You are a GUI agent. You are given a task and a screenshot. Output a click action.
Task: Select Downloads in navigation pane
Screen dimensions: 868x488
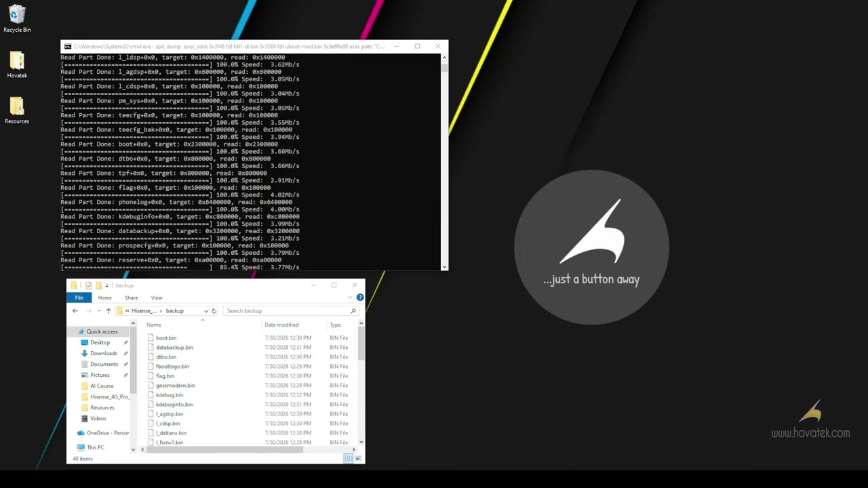[x=104, y=353]
